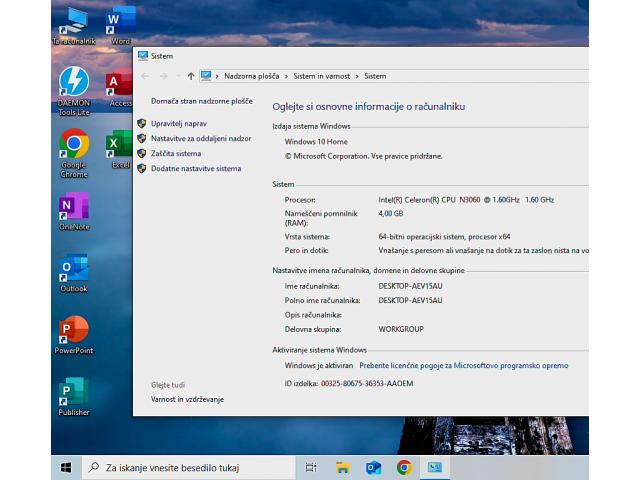Open the PowerPoint desktop shortcut
This screenshot has width=640, height=480.
[x=74, y=335]
